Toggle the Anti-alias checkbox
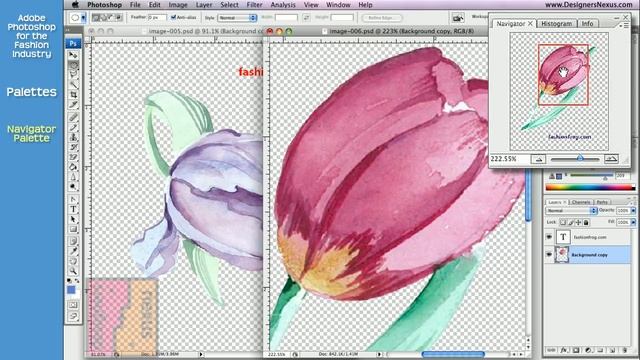Screen dimensions: 640x360 coord(173,18)
